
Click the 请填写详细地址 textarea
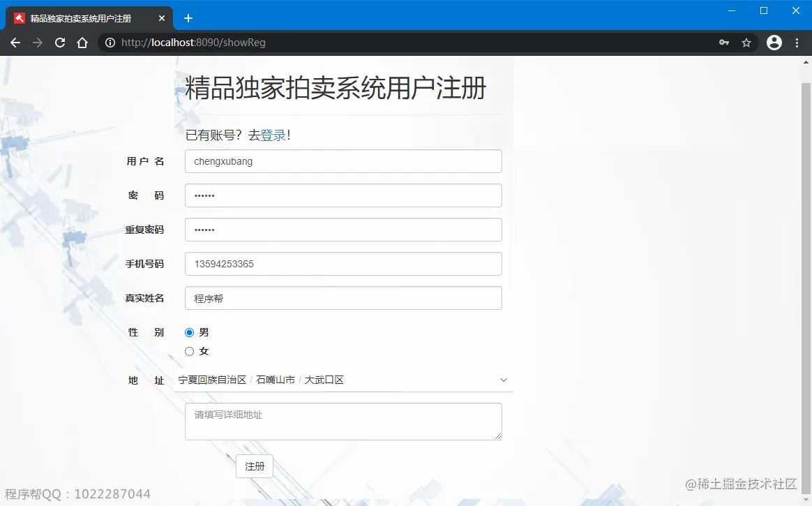[x=343, y=422]
